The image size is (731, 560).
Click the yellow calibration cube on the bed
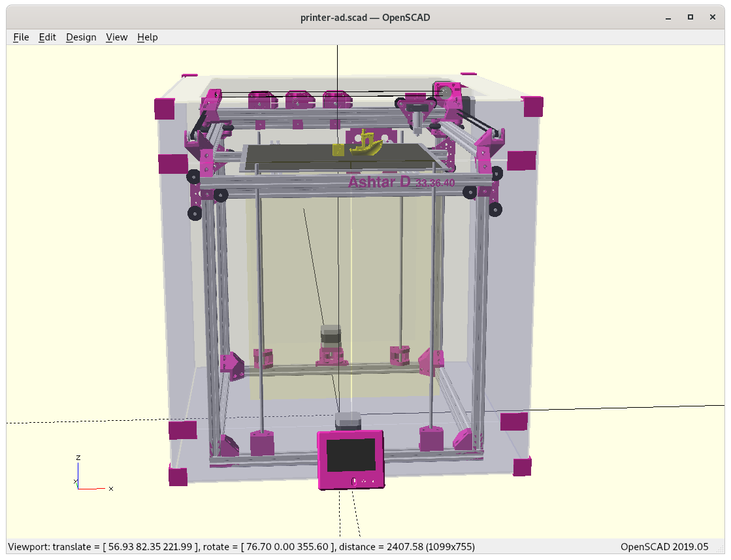(x=338, y=150)
